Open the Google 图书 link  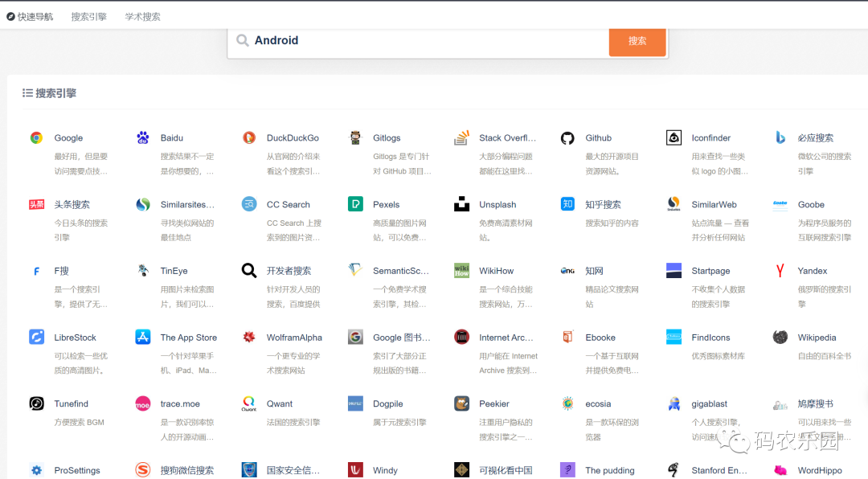coord(401,338)
